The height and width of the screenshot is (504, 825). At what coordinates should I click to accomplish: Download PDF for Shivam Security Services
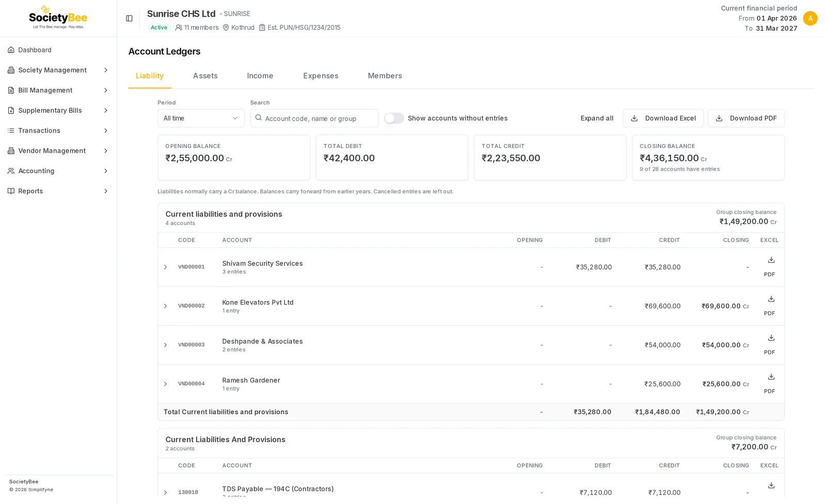tap(769, 274)
